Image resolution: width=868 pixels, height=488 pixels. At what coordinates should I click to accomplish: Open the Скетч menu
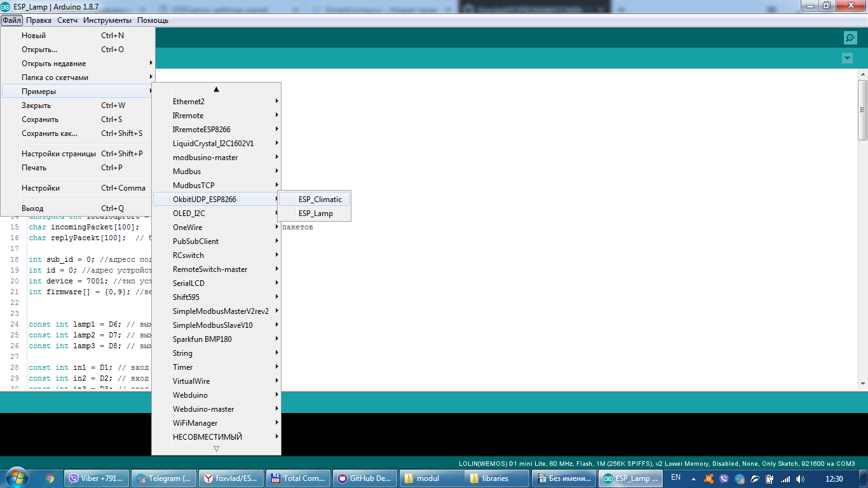[x=67, y=20]
